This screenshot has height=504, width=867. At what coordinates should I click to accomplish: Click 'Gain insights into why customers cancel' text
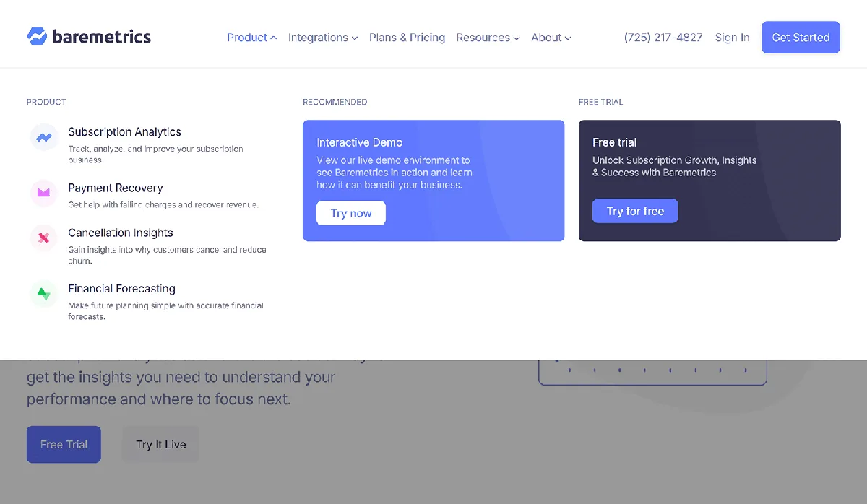(167, 255)
